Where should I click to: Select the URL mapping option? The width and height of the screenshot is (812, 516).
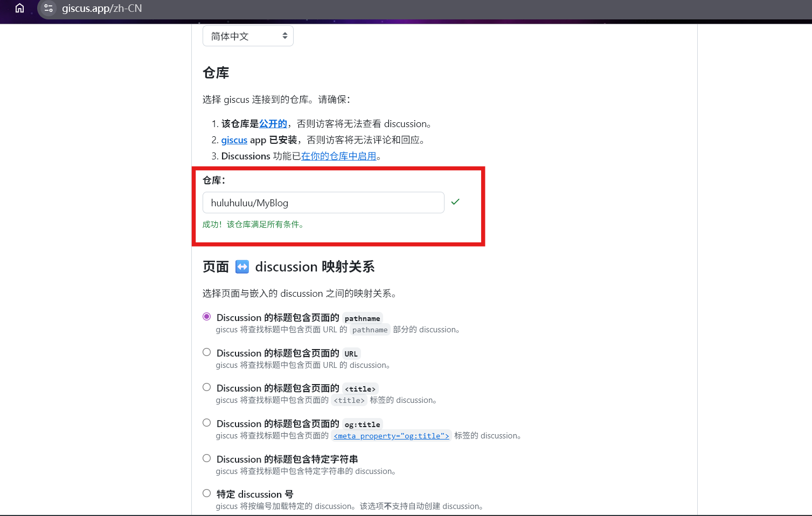tap(206, 352)
